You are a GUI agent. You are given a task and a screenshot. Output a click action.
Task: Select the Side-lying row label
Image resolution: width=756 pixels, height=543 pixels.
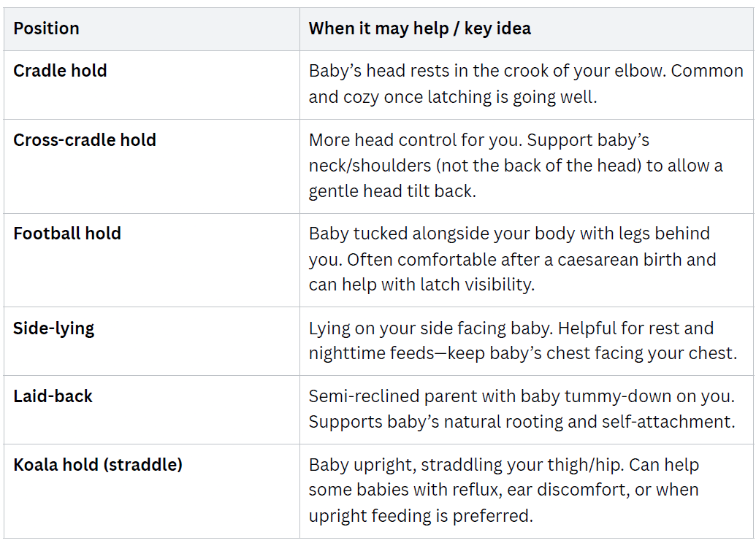tap(53, 328)
